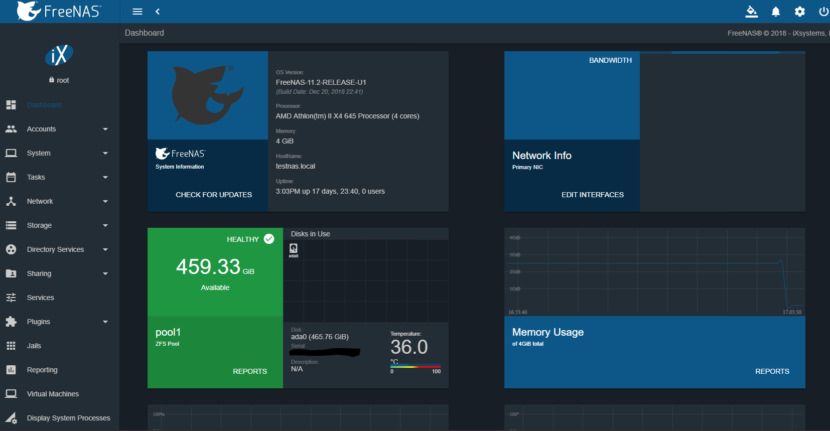Click the 36.0 temperature reading

click(x=409, y=347)
